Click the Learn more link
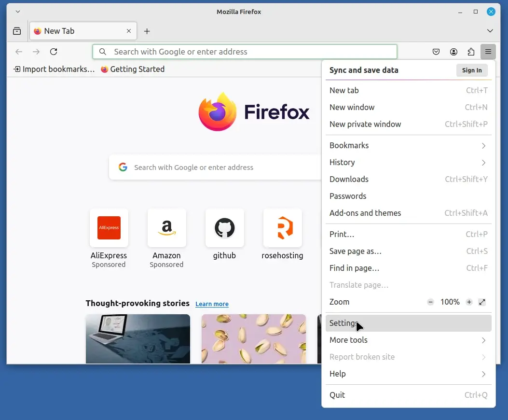Viewport: 508px width, 420px height. (212, 304)
